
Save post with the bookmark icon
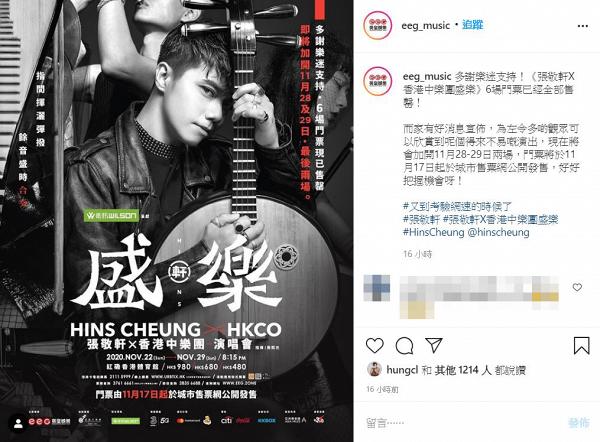(x=581, y=345)
